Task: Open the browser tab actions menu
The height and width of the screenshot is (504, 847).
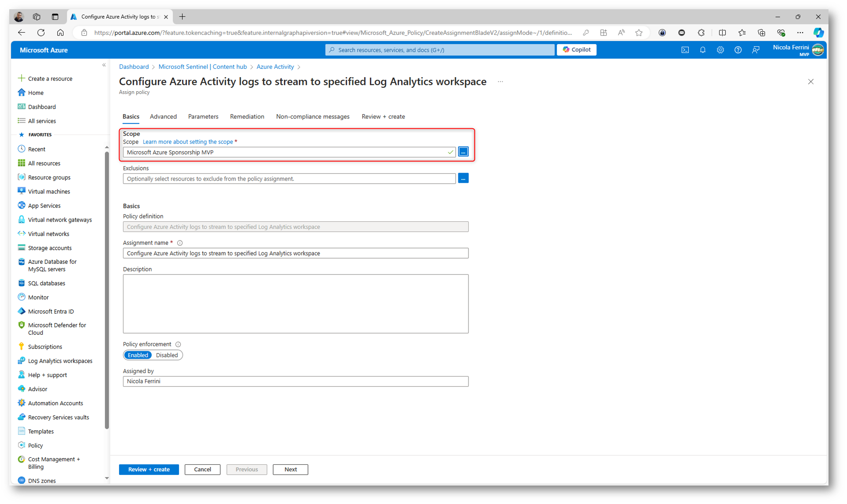Action: coord(55,17)
